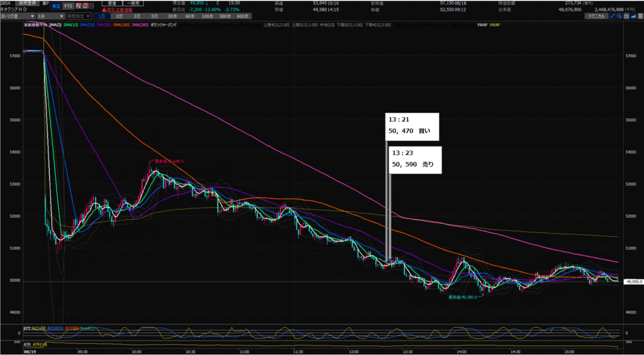Click the SMA(5) legend label
The image size is (644, 355).
[x=55, y=25]
